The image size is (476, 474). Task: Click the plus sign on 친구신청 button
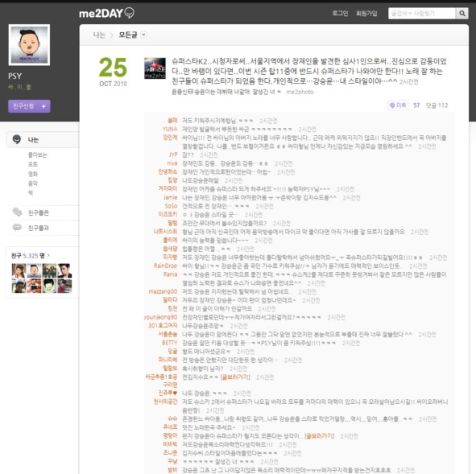(43, 106)
